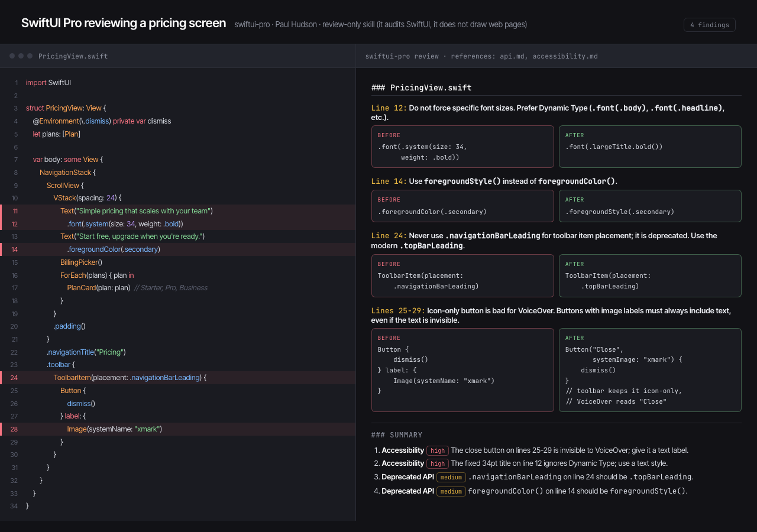The width and height of the screenshot is (757, 532).
Task: Click highlighted line Text("Simple pricing that scales...")
Action: pos(137,211)
